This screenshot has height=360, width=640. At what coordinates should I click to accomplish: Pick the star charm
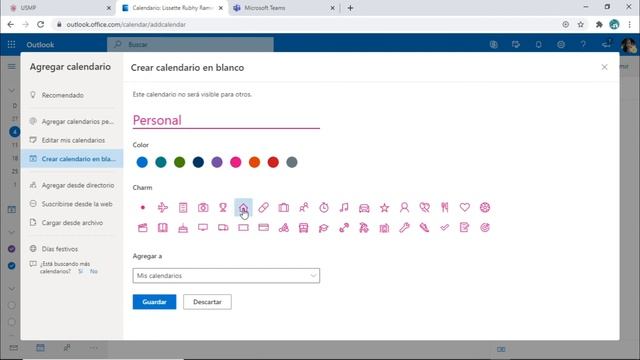tap(384, 207)
